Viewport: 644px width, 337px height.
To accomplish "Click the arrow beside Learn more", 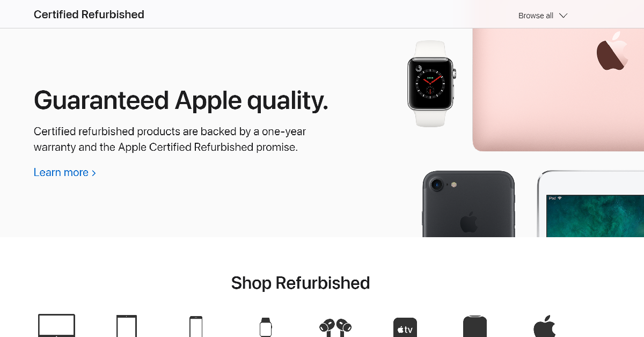I will coord(94,173).
